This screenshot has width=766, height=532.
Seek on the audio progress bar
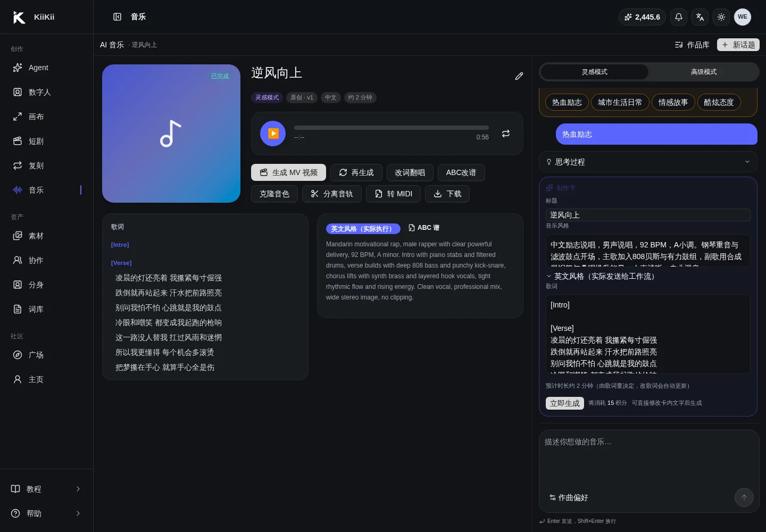point(392,128)
